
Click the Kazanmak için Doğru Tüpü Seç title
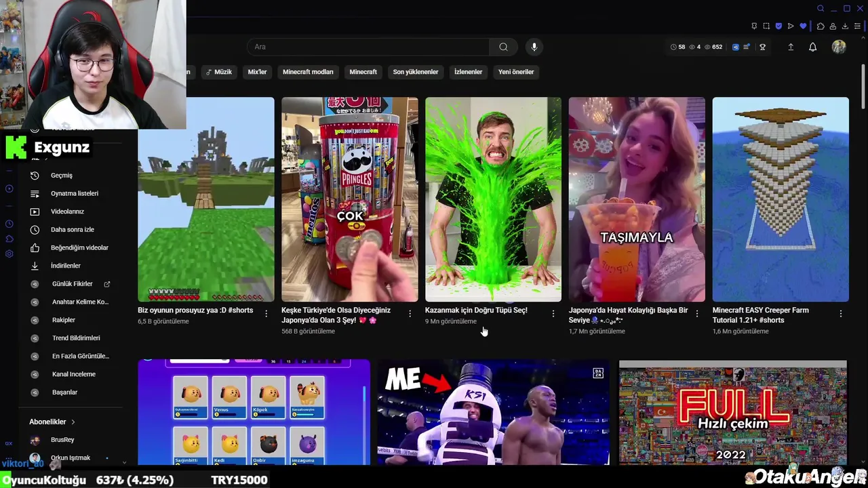pyautogui.click(x=476, y=310)
